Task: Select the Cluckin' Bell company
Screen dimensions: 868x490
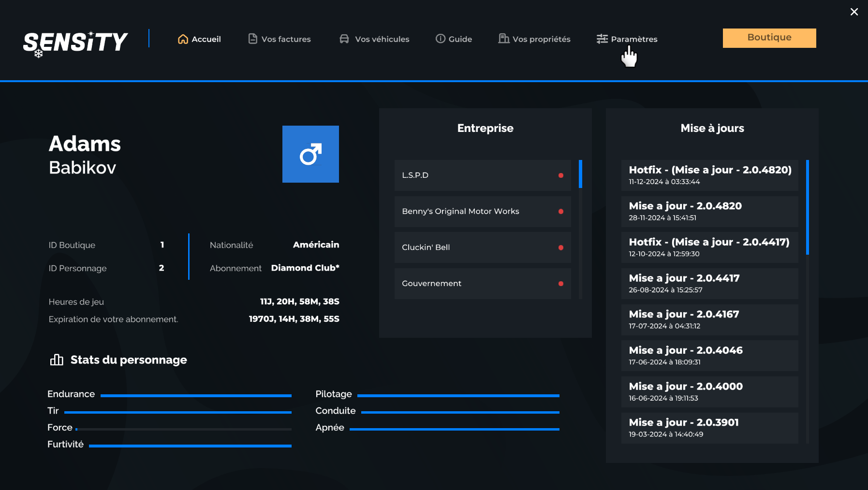Action: pos(483,247)
